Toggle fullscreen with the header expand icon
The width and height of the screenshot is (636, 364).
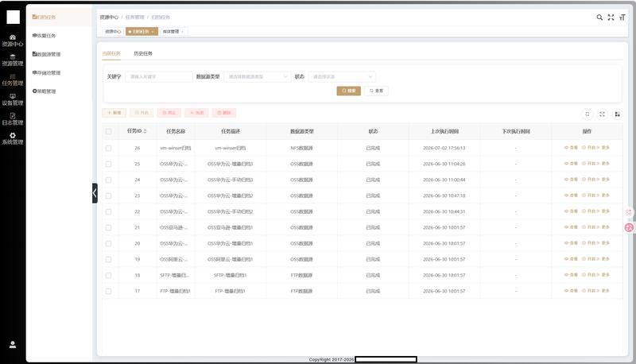pyautogui.click(x=611, y=17)
